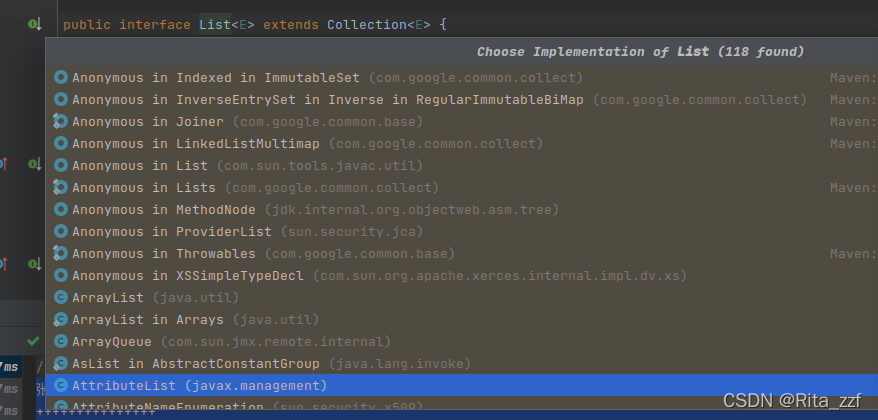Choose Anonymous in MethodNode implementation
This screenshot has height=420, width=878.
click(461, 210)
